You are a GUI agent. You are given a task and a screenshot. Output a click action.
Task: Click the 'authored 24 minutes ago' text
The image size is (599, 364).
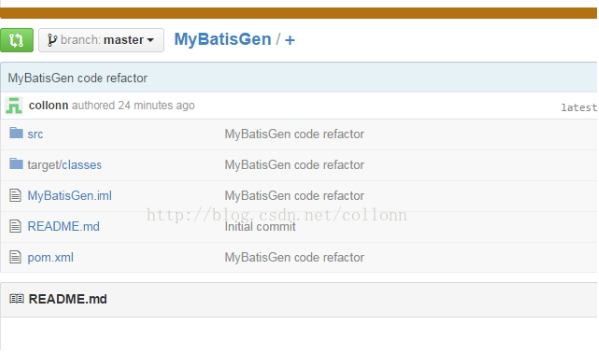tap(133, 105)
